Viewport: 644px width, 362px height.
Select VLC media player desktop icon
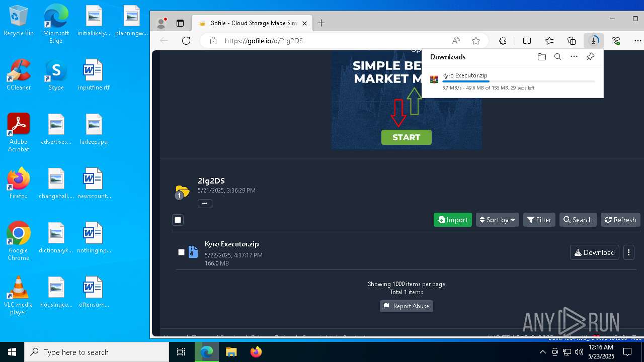click(19, 296)
